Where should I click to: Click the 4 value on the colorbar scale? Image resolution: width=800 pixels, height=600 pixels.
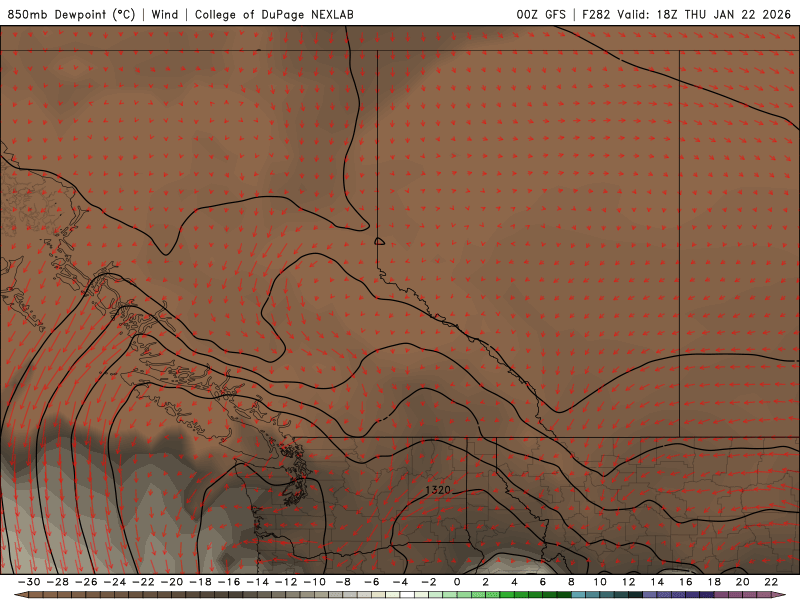click(x=514, y=582)
